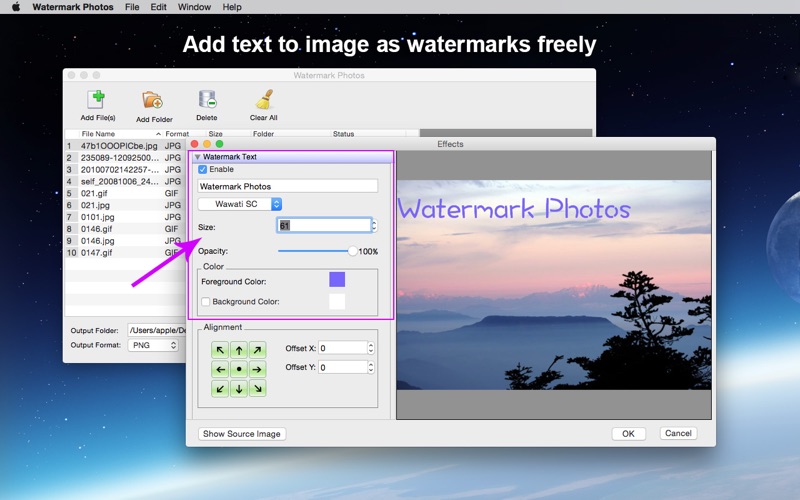Image resolution: width=800 pixels, height=500 pixels.
Task: Align watermark to middle-left arrow
Action: [x=220, y=369]
